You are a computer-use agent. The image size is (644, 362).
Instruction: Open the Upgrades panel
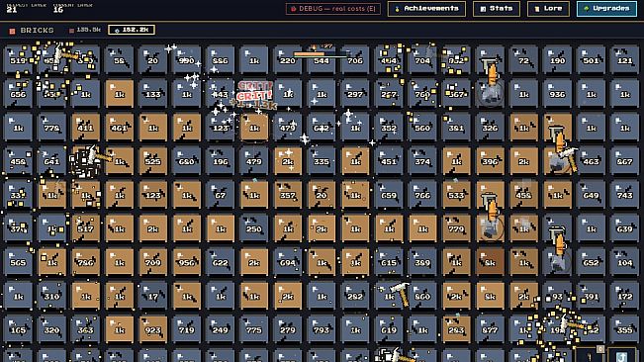tap(606, 9)
